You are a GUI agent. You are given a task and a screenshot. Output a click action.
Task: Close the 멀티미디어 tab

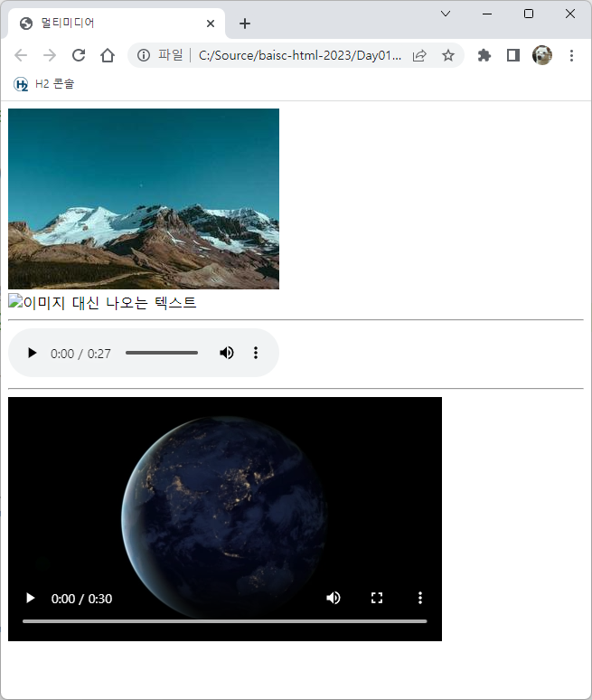(211, 24)
